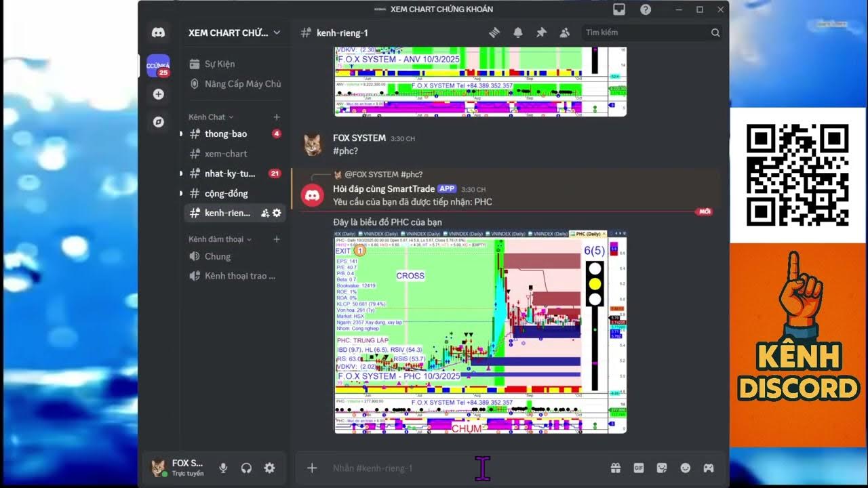Select message text "Yêu cầu của bạn đã được tiếp nhận: PHC"

[412, 202]
